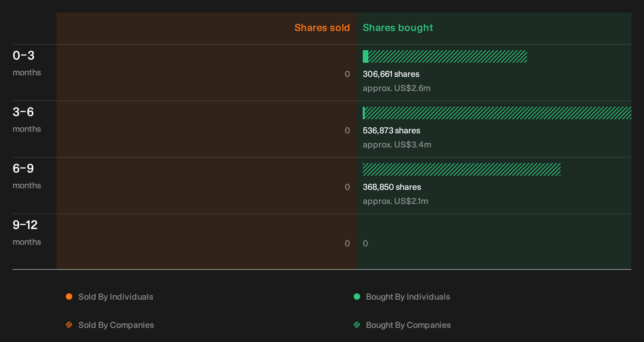The image size is (644, 342).
Task: Click the Shares bought column header
Action: pyautogui.click(x=398, y=28)
